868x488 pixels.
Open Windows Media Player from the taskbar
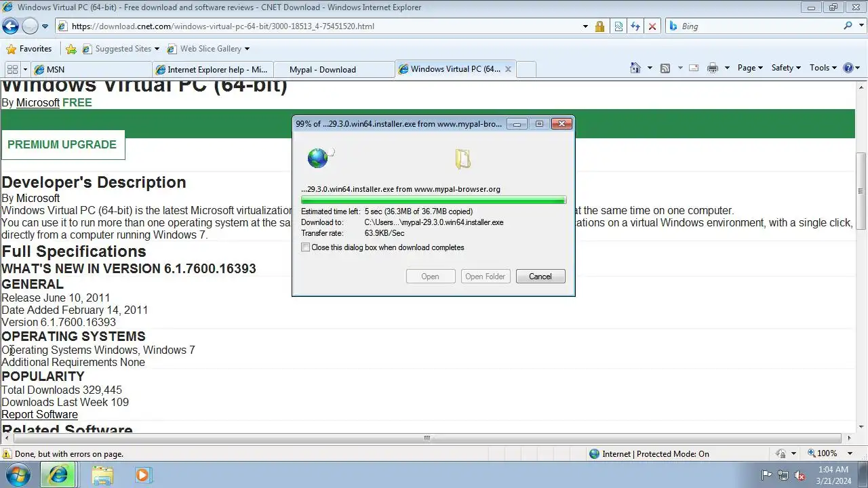142,475
